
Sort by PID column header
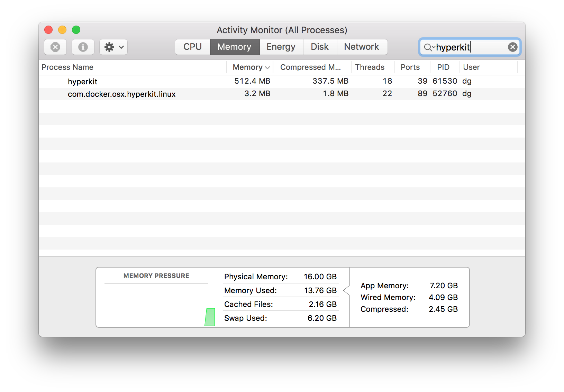pos(445,67)
